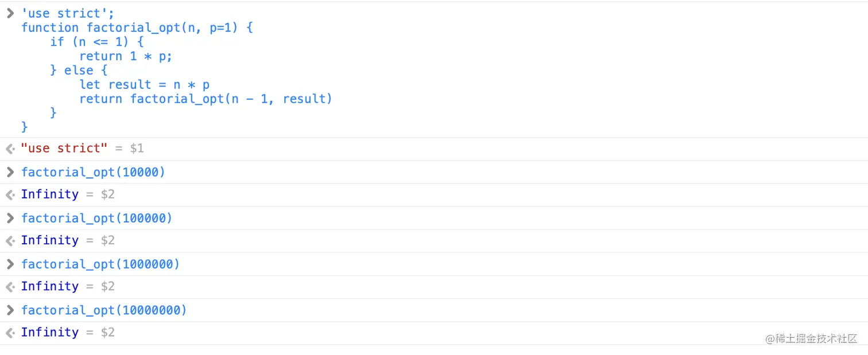Click the prompt chevron before factorial_opt(100000)
868x355 pixels.
(10, 218)
